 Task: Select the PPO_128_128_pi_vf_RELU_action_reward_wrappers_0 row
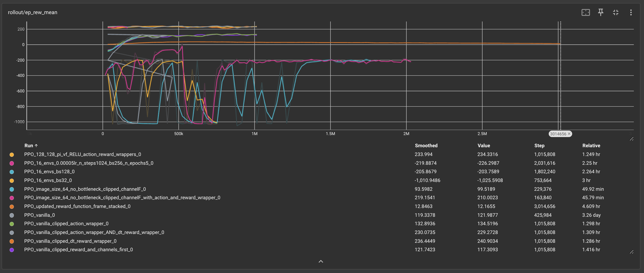[x=83, y=154]
